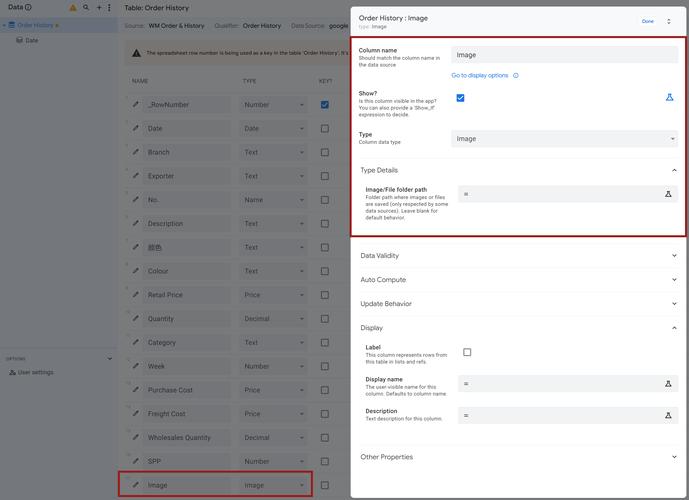This screenshot has width=689, height=500.
Task: Click the WM Order & History source name
Action: [x=176, y=26]
